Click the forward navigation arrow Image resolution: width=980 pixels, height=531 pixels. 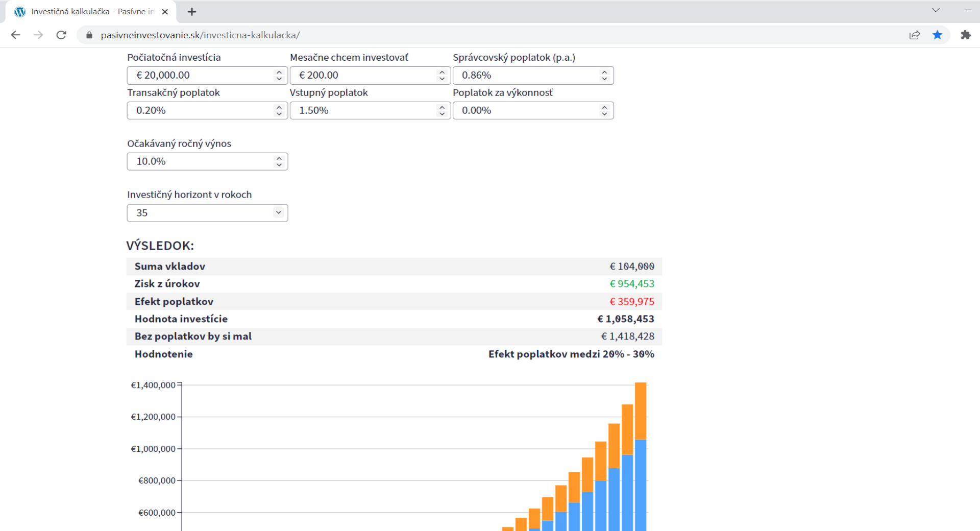coord(38,35)
